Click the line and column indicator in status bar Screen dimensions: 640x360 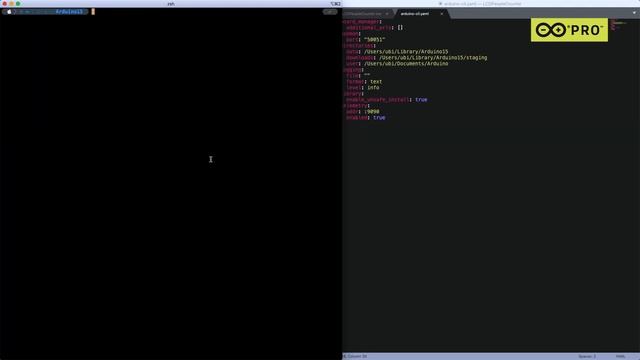[x=355, y=356]
